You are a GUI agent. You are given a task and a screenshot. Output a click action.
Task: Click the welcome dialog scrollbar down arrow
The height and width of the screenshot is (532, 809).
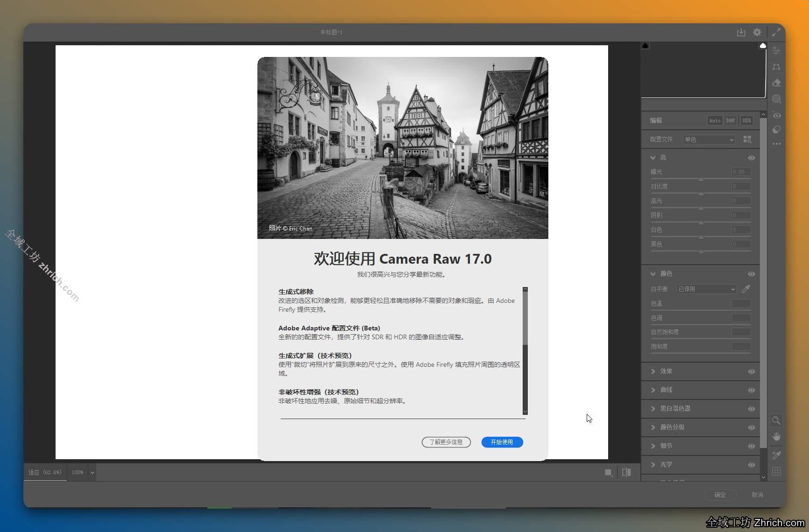(x=525, y=412)
